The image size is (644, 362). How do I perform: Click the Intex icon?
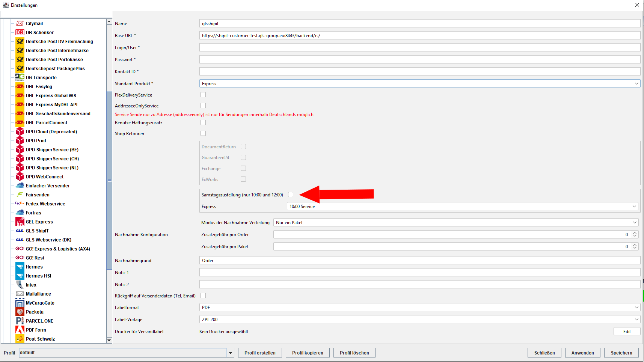20,285
